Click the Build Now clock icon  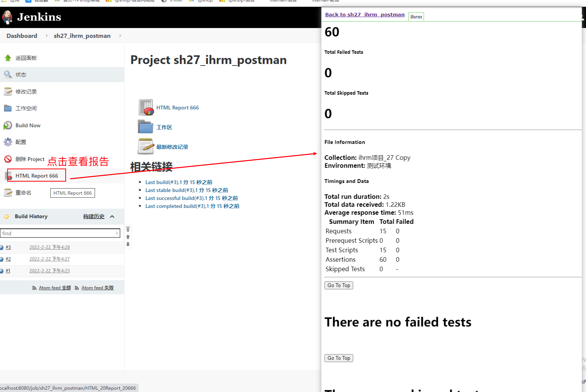[x=8, y=125]
